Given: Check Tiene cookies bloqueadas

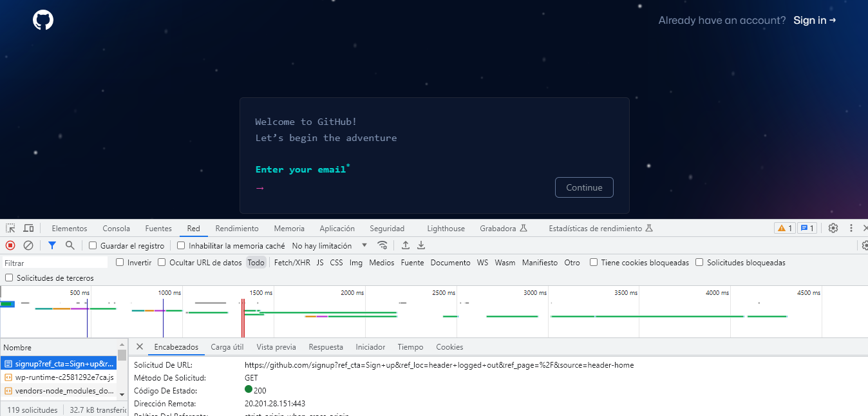Looking at the screenshot, I should [594, 262].
